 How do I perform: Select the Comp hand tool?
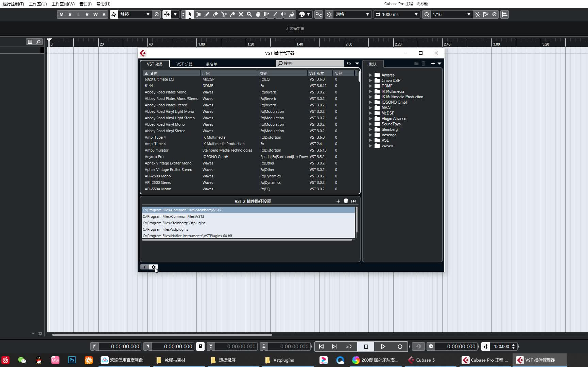258,14
